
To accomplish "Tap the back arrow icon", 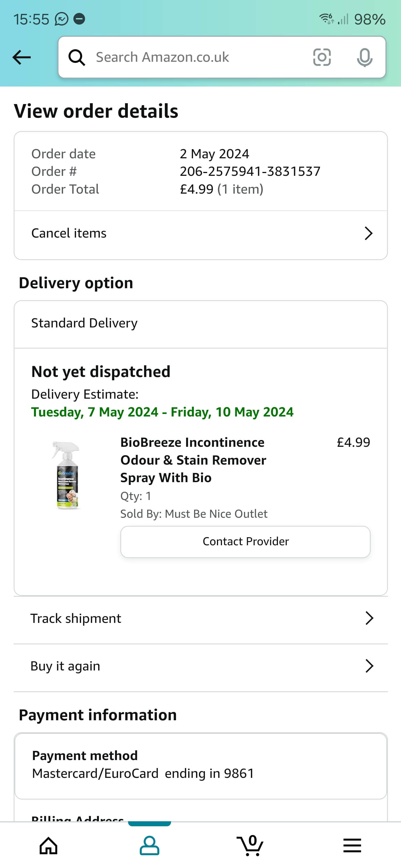I will click(22, 57).
